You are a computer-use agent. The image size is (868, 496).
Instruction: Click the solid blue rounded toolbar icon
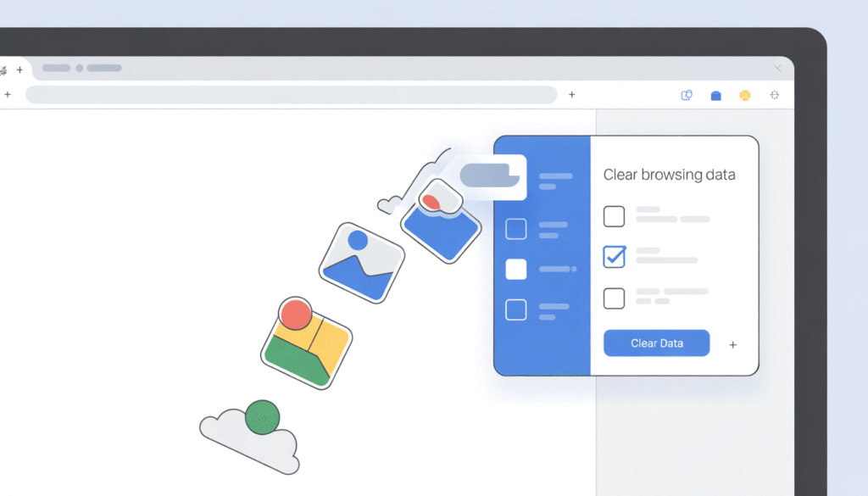coord(715,96)
